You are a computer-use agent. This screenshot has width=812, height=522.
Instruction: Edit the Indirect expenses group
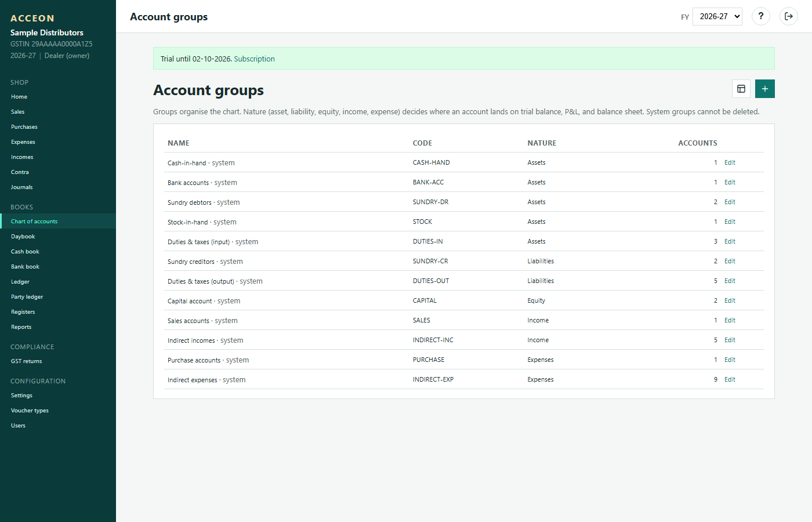tap(730, 379)
